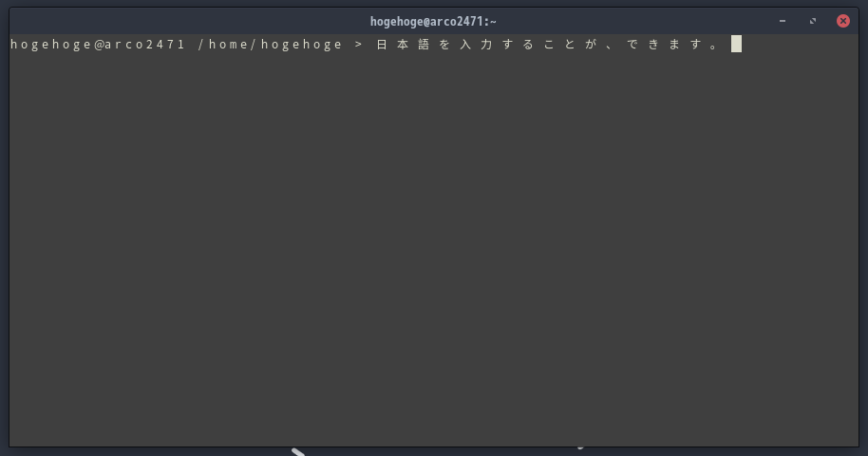Click the Japanese text 日本語を入力することが、できます。

(x=547, y=45)
